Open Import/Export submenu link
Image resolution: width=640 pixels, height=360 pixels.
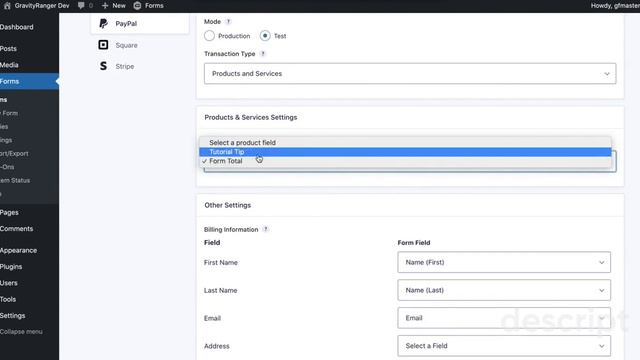14,153
